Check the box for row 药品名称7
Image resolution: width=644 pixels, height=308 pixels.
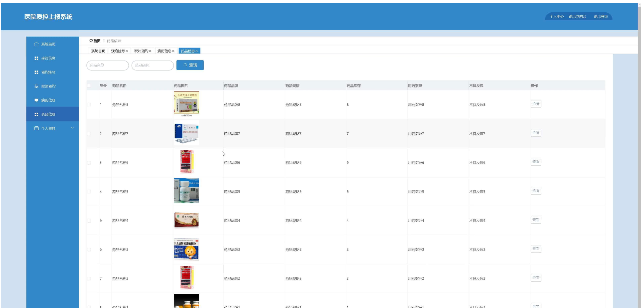(x=89, y=134)
